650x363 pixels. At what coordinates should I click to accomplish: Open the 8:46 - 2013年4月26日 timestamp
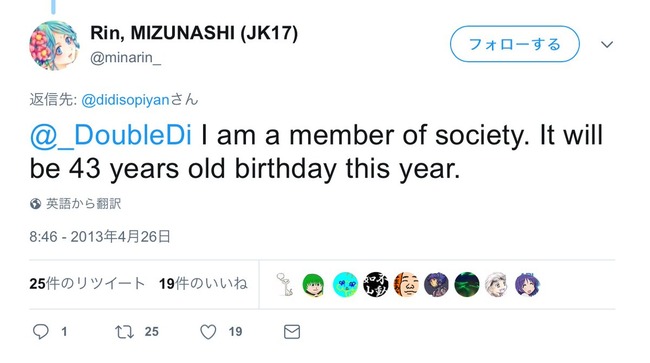pos(100,237)
